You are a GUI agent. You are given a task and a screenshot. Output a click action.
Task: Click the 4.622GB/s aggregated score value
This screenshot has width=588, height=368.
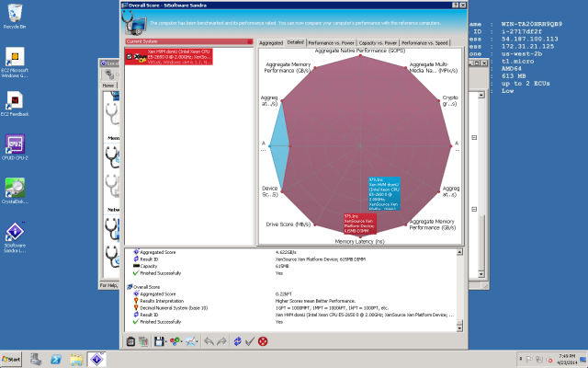tap(286, 252)
